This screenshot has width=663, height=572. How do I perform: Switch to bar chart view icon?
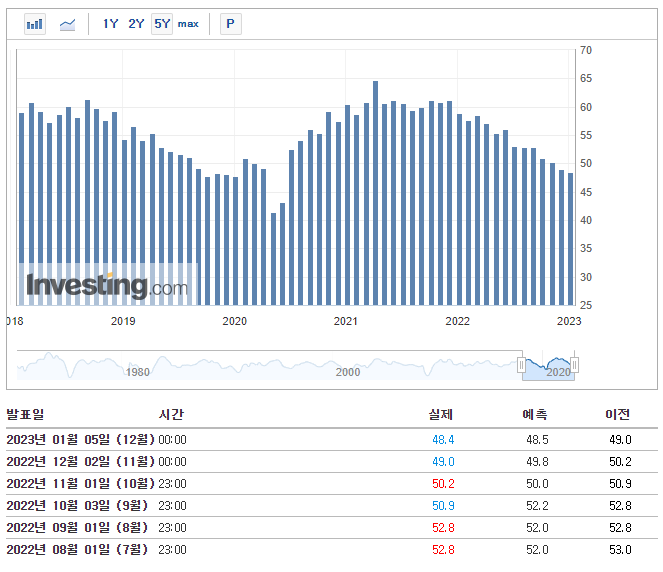[35, 24]
